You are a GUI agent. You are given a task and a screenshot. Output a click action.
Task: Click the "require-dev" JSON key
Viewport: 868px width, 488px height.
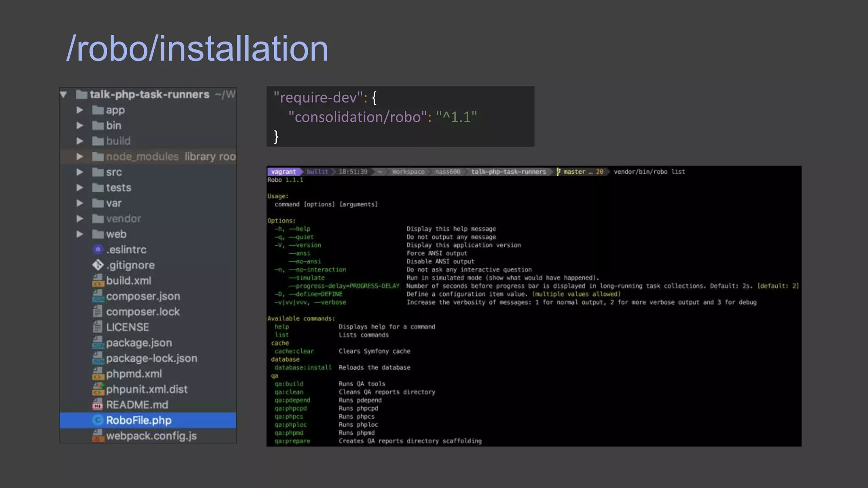318,97
